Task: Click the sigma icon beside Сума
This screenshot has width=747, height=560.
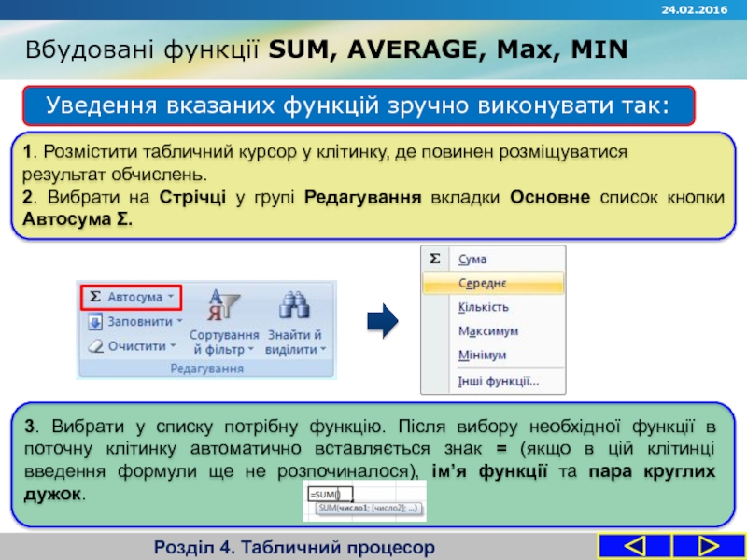Action: (435, 257)
